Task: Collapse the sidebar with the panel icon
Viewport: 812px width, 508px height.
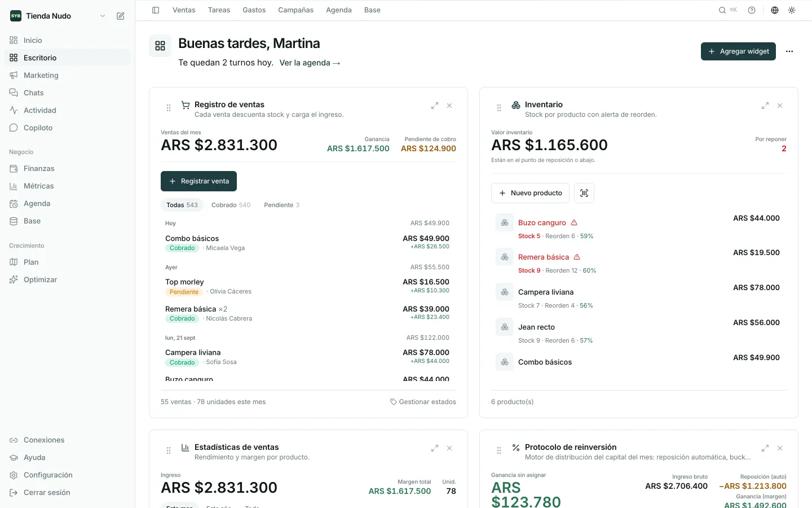Action: [x=156, y=10]
